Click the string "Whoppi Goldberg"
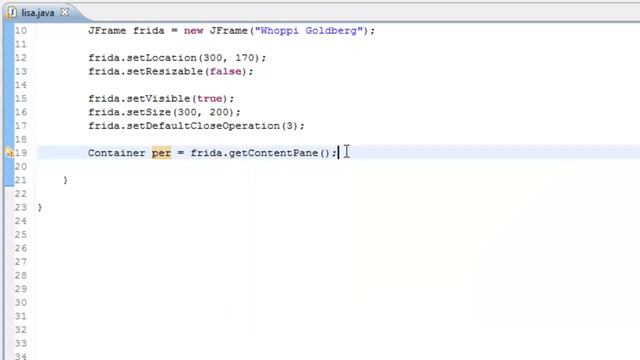 click(x=309, y=31)
